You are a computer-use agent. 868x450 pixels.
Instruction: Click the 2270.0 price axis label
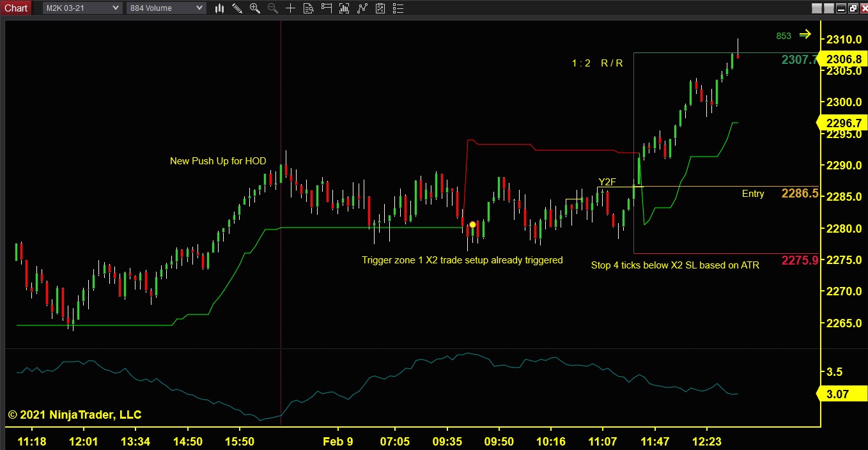pos(844,291)
